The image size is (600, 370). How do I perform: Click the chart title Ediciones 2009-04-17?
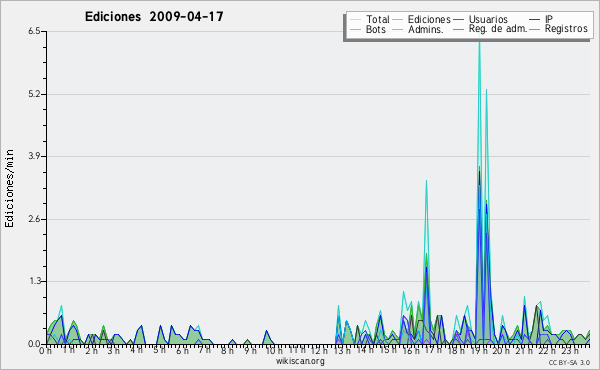pos(154,17)
